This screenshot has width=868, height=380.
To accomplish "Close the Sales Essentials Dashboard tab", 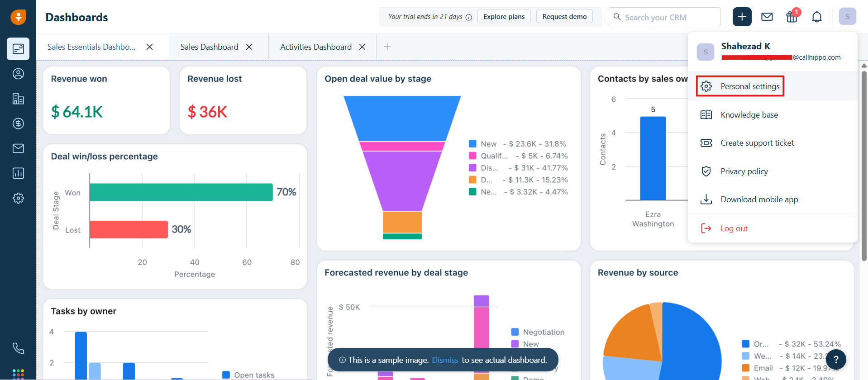I will tap(150, 47).
